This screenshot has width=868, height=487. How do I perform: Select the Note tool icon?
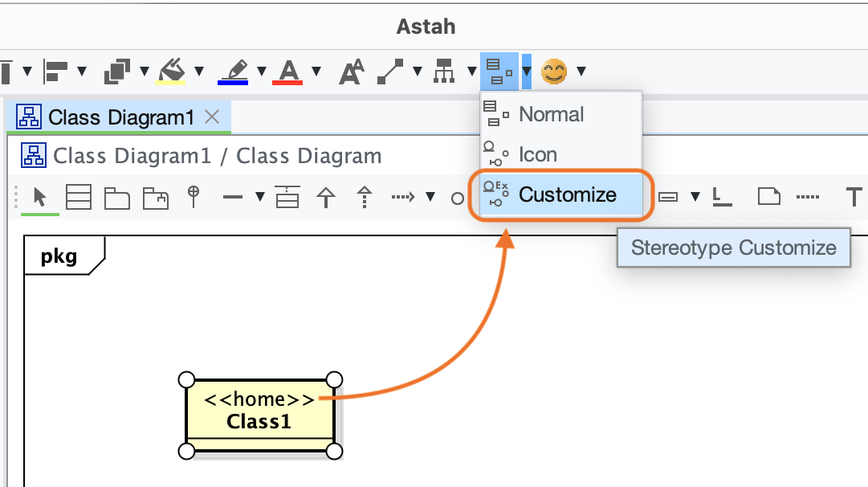[768, 196]
